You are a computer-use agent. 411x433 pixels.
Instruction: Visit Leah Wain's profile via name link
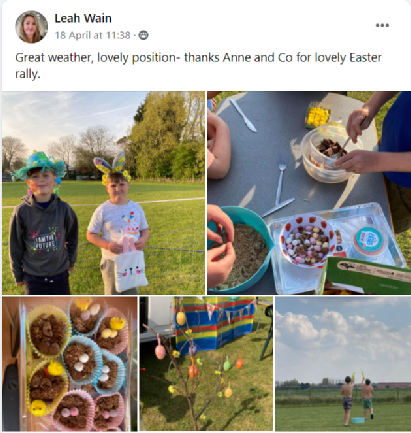pyautogui.click(x=83, y=18)
